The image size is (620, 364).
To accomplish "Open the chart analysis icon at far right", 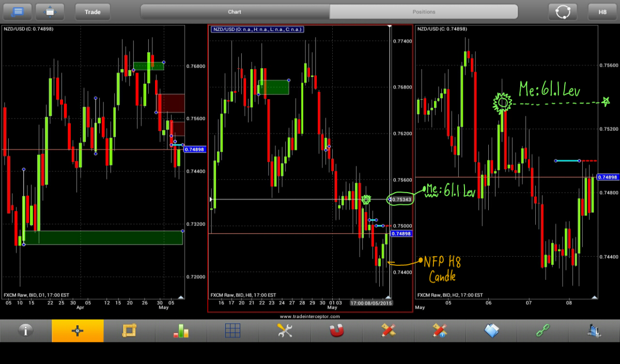I will [x=594, y=330].
